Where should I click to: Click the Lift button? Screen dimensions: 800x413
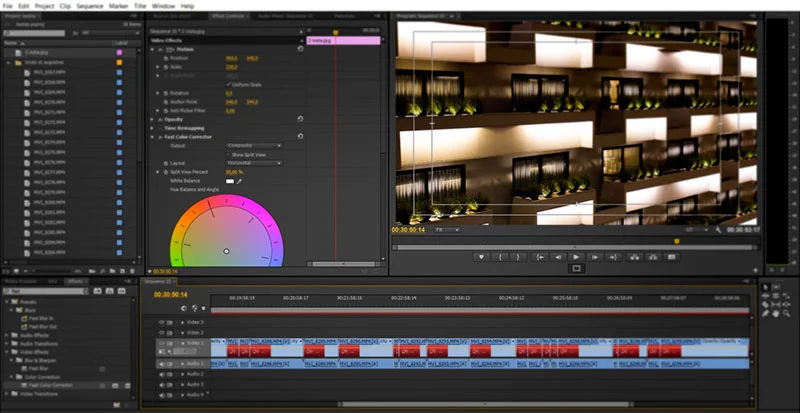pyautogui.click(x=634, y=257)
